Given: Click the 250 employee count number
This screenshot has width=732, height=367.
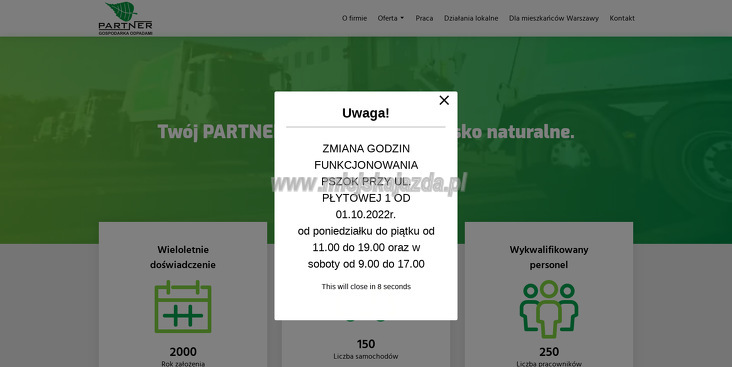Looking at the screenshot, I should (549, 352).
